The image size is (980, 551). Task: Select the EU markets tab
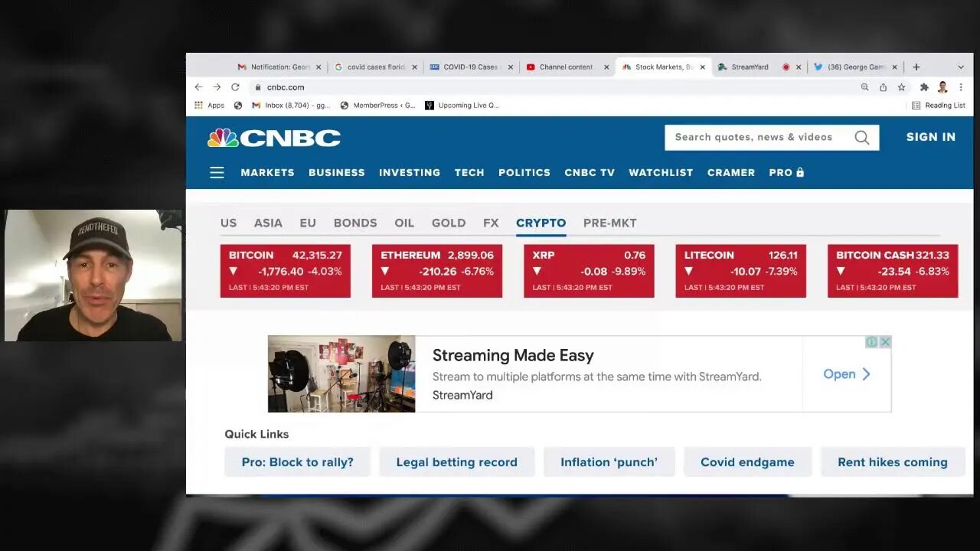point(308,223)
